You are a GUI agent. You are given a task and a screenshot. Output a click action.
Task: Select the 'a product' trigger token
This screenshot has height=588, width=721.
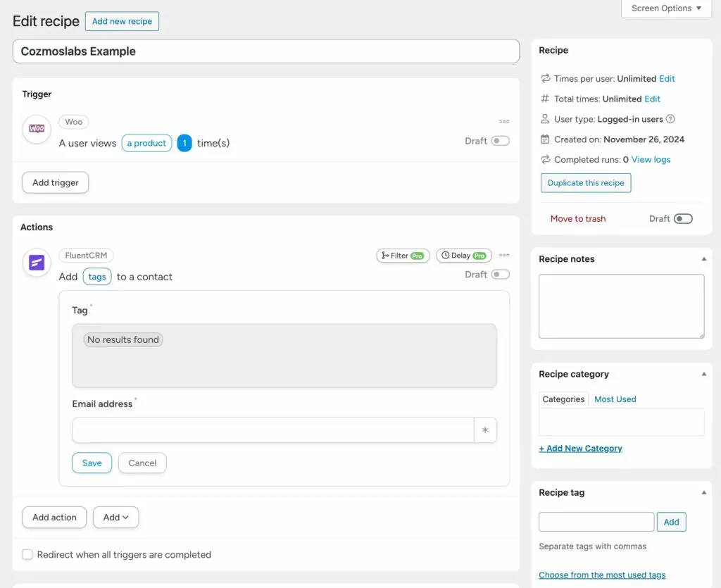[x=146, y=143]
